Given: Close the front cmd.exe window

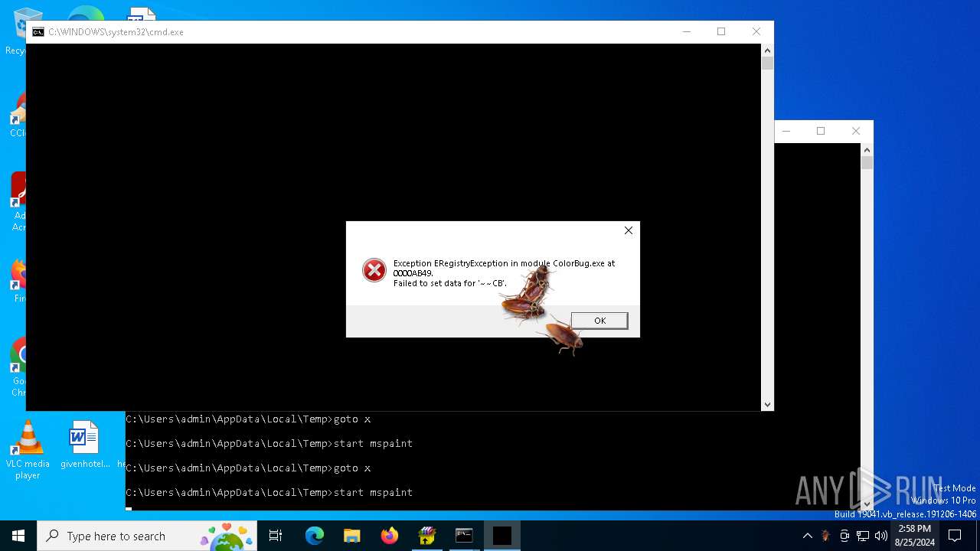Looking at the screenshot, I should pyautogui.click(x=756, y=31).
